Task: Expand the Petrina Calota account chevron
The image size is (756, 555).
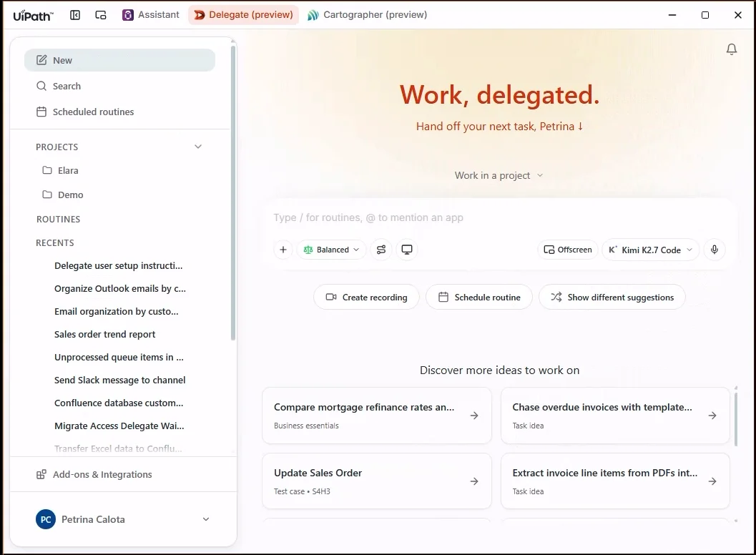Action: coord(206,519)
